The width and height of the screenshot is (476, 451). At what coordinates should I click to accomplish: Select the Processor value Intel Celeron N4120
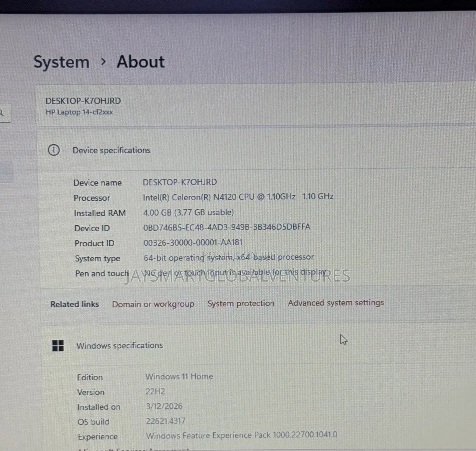click(238, 197)
